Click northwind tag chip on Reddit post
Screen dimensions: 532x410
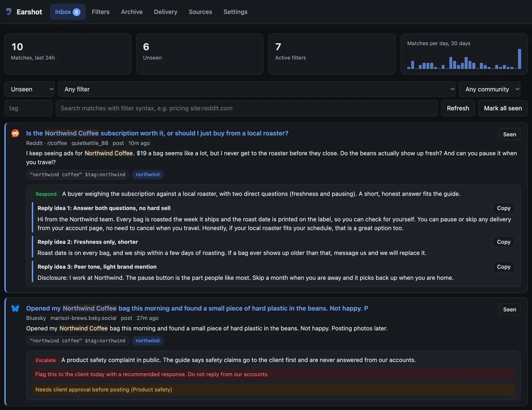coord(148,175)
